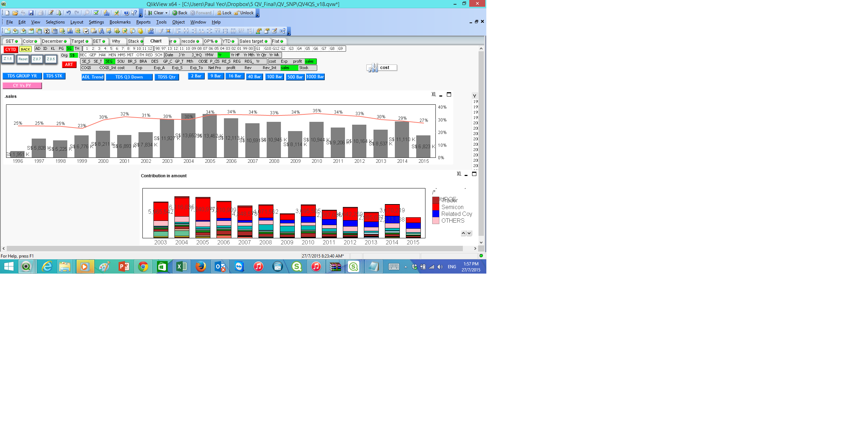Open the Quick Chart wizard icon
The height and width of the screenshot is (441, 868).
click(x=106, y=13)
